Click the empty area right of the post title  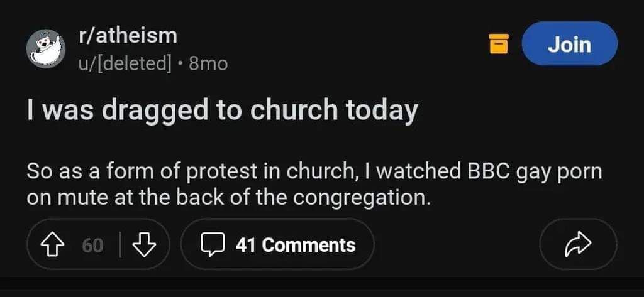[528, 111]
